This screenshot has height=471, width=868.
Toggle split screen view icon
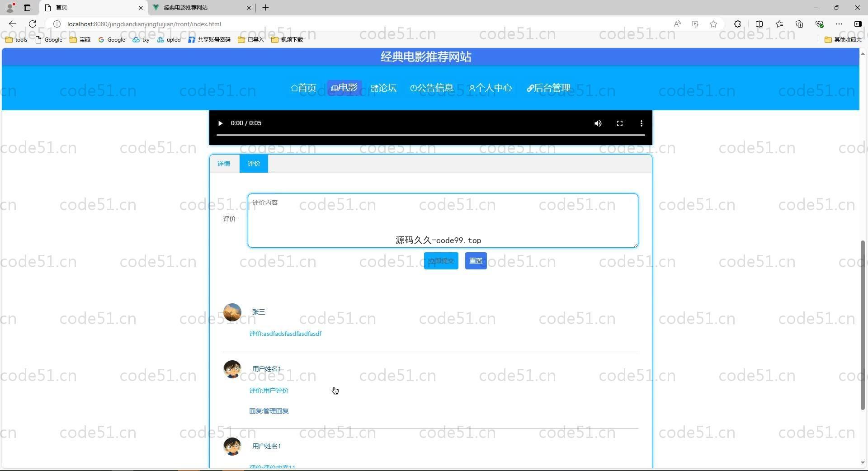[759, 24]
